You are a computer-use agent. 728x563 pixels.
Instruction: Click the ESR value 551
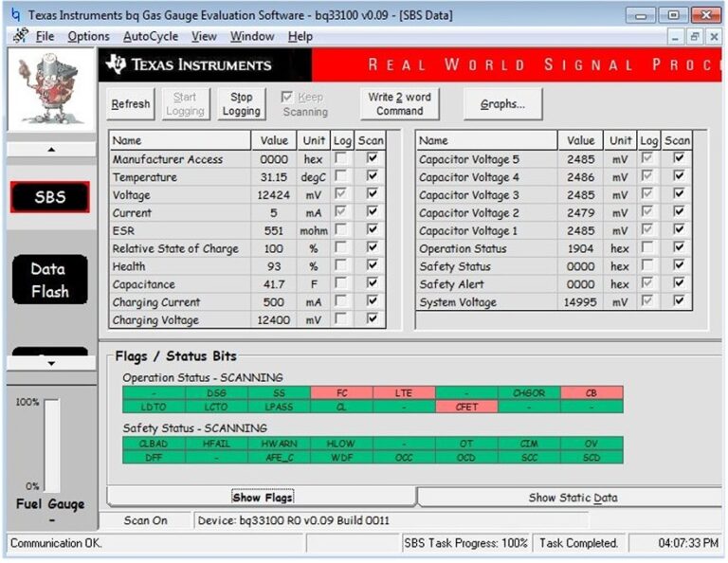273,230
